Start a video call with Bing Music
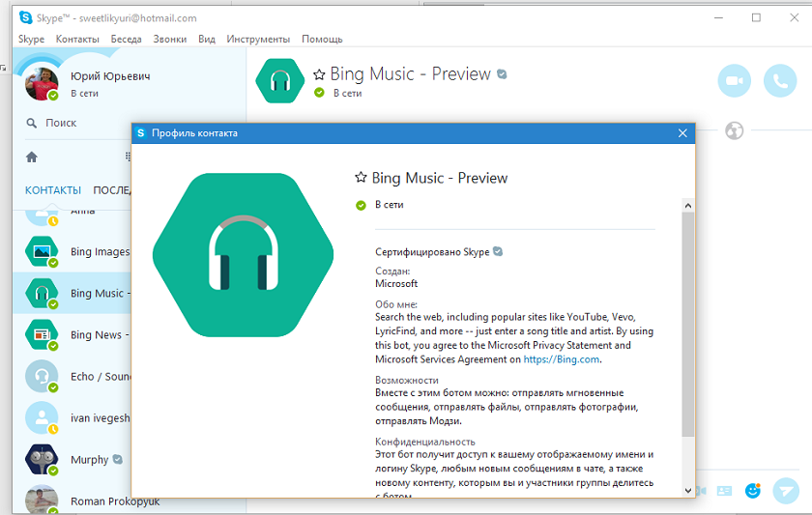This screenshot has height=515, width=812. pyautogui.click(x=734, y=81)
